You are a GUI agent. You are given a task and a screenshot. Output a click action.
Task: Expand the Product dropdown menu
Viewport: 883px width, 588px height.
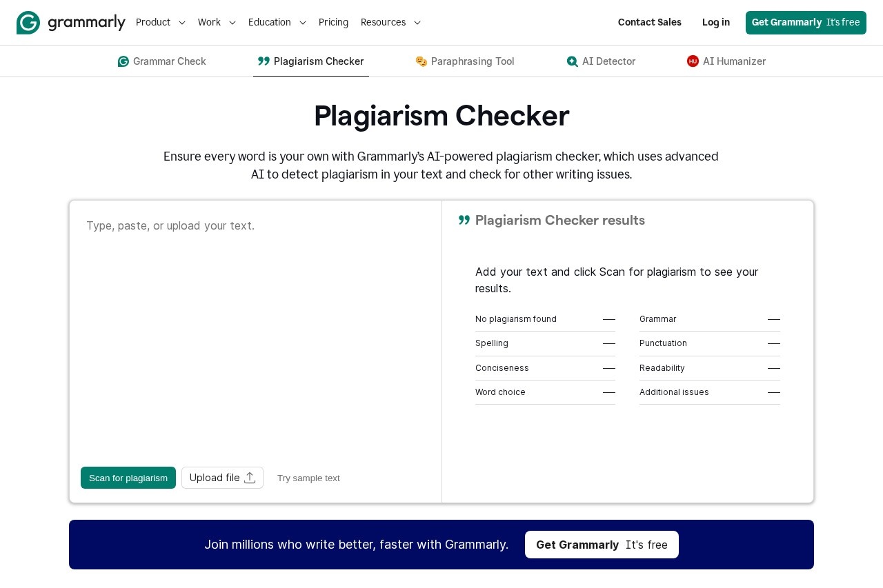pos(161,22)
